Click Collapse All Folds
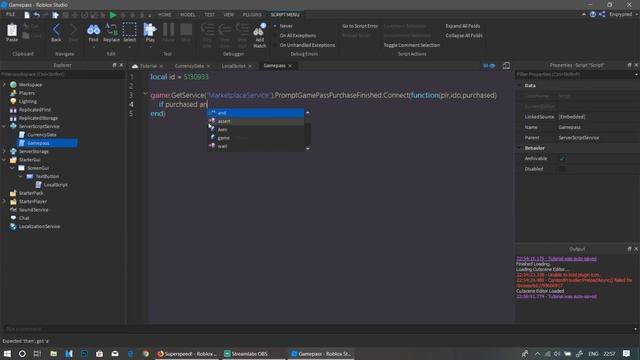Viewport: 640px width, 360px height. (x=464, y=36)
